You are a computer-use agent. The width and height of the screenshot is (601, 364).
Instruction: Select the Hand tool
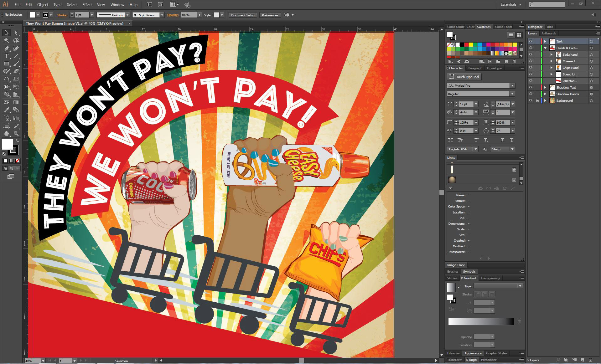[x=7, y=134]
